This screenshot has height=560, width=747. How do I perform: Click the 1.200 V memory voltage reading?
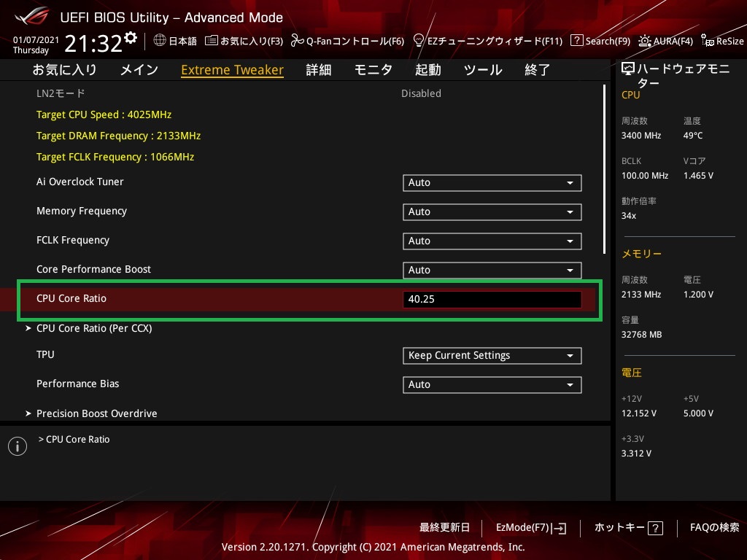(x=698, y=295)
